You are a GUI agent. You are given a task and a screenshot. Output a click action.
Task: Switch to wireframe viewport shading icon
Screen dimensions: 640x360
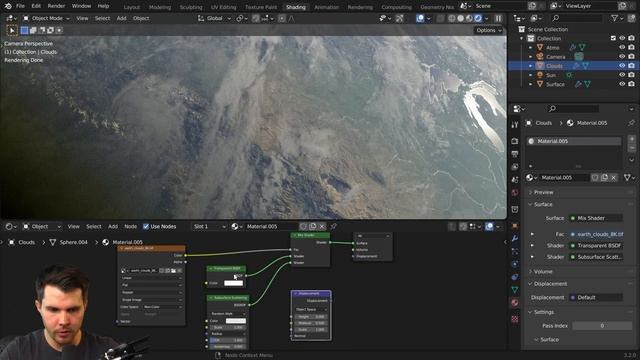pyautogui.click(x=452, y=18)
